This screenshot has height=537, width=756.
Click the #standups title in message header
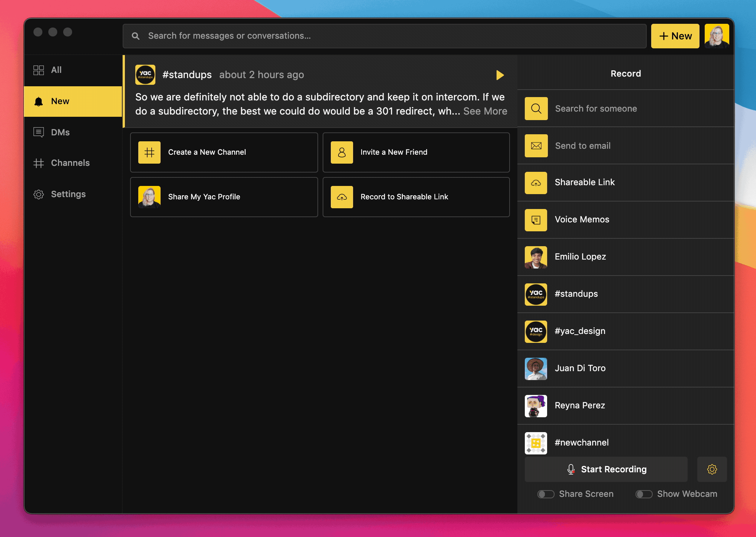pyautogui.click(x=187, y=75)
